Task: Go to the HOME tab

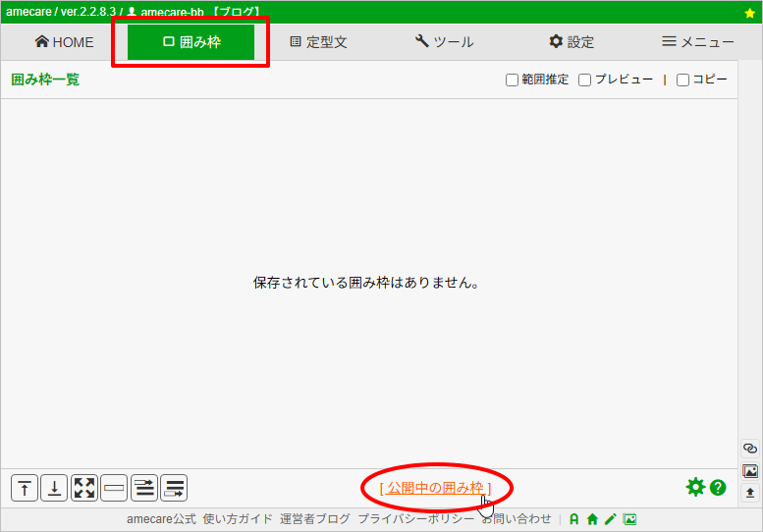Action: (64, 42)
